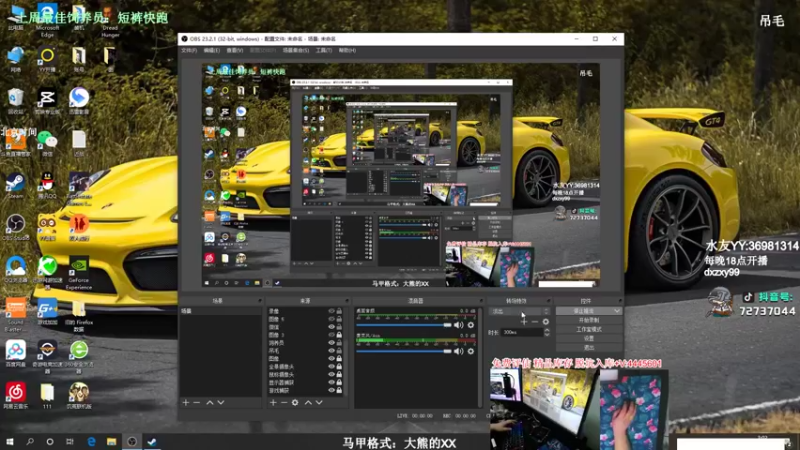Mute the 麦克风/Aux speaker icon
This screenshot has height=450, width=800.
point(459,351)
